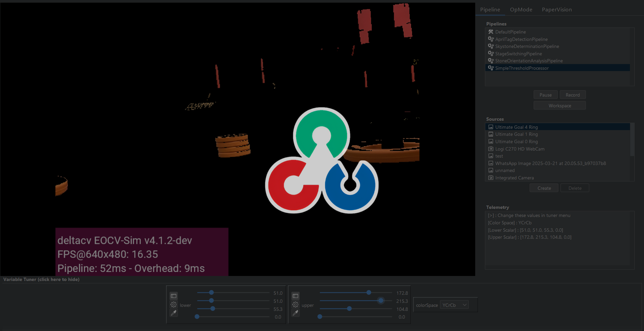Pause the running pipeline
The width and height of the screenshot is (644, 331).
click(546, 95)
